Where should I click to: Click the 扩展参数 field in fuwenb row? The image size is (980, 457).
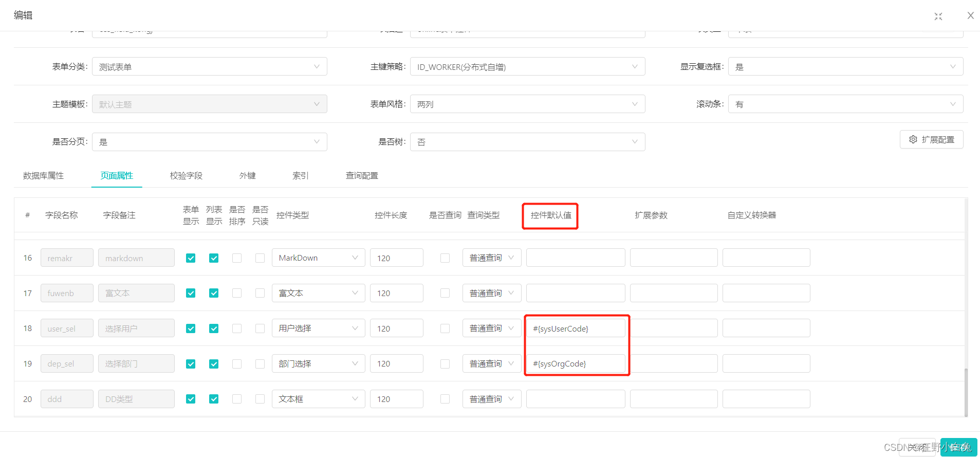pos(674,293)
